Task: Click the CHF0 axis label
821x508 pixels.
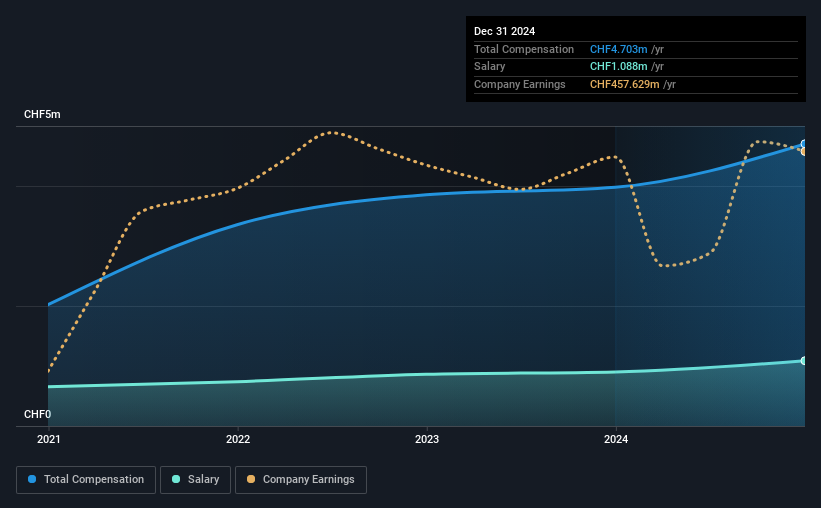Action: [x=38, y=414]
